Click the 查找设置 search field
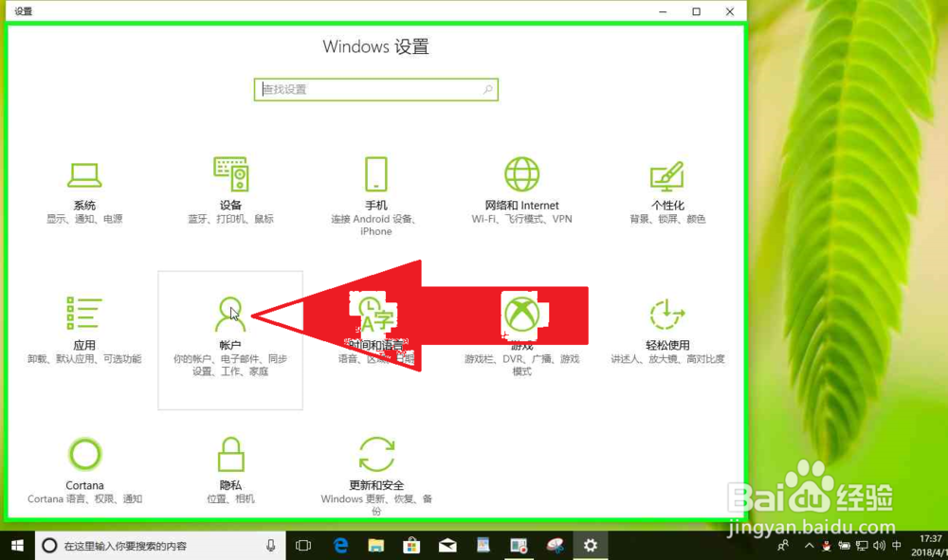 click(375, 88)
